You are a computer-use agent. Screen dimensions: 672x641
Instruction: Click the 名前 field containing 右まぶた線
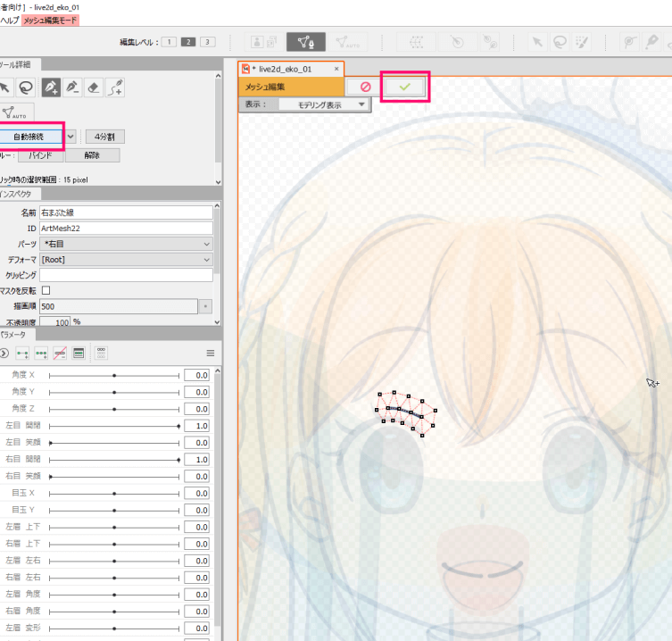pyautogui.click(x=127, y=212)
